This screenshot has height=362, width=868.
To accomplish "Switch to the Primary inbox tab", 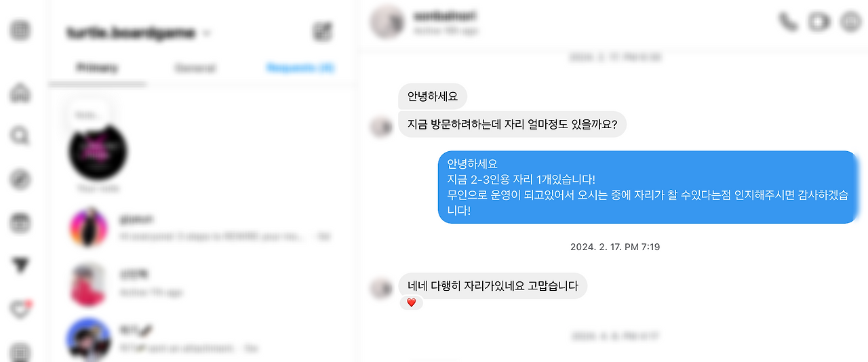I will [x=97, y=68].
